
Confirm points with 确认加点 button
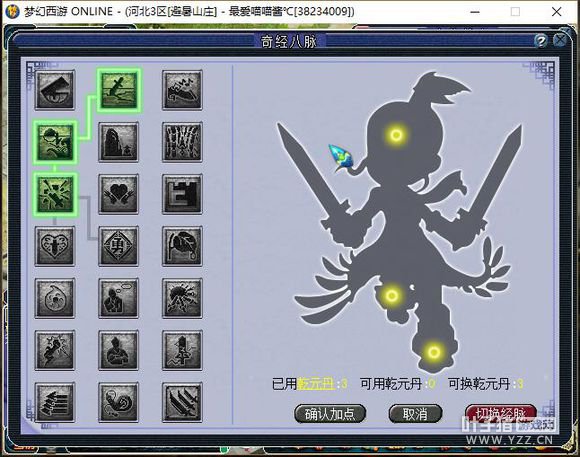(330, 414)
